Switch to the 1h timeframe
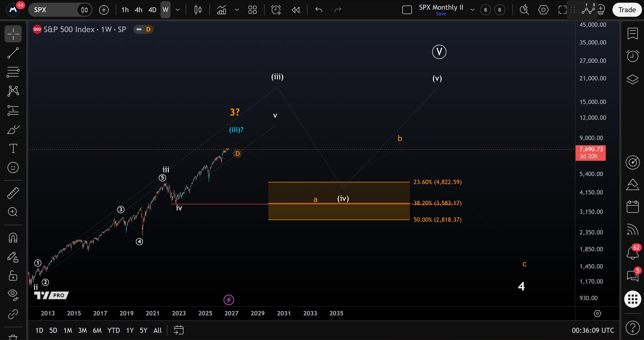The height and width of the screenshot is (340, 644). (125, 10)
